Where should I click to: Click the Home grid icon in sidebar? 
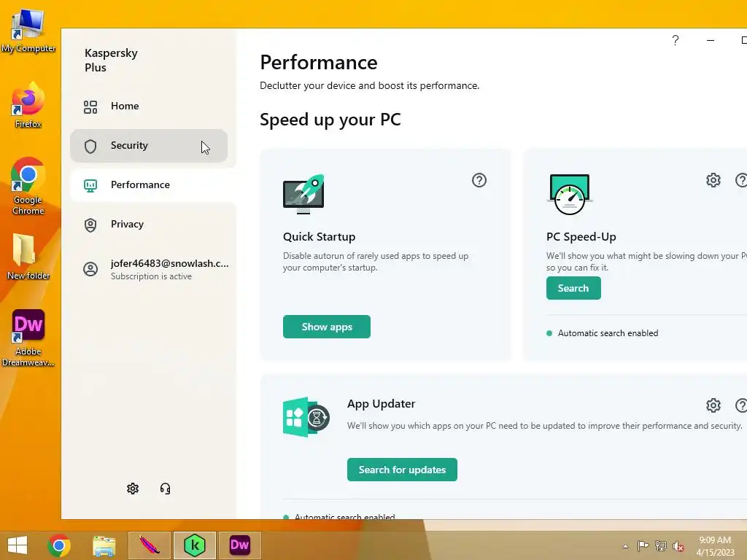click(90, 106)
